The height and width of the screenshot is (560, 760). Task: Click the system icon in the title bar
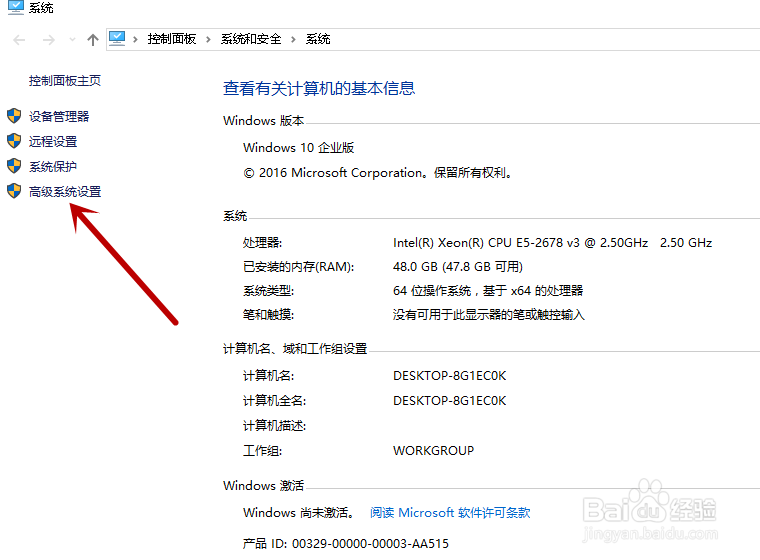16,7
